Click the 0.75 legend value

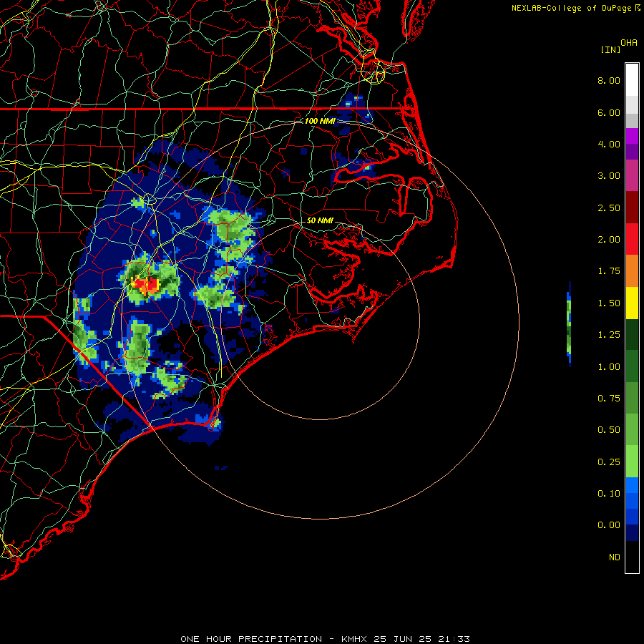[x=609, y=399]
